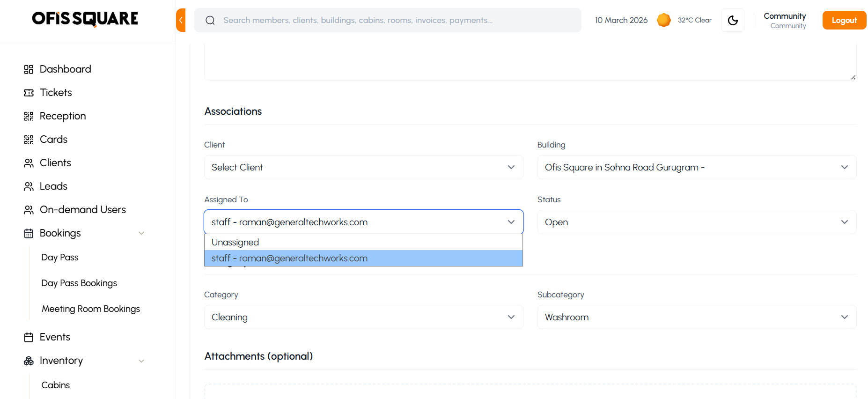Focus the global search input field

398,20
